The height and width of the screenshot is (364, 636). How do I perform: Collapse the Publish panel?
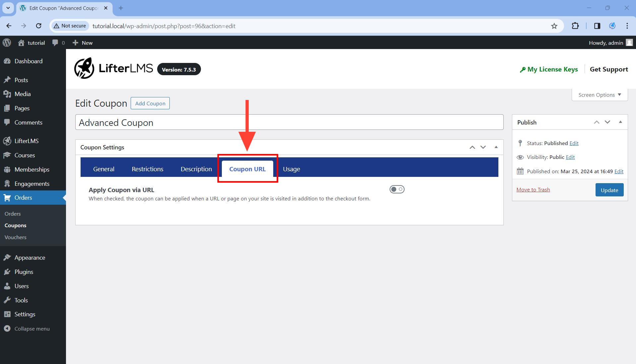[x=620, y=122]
